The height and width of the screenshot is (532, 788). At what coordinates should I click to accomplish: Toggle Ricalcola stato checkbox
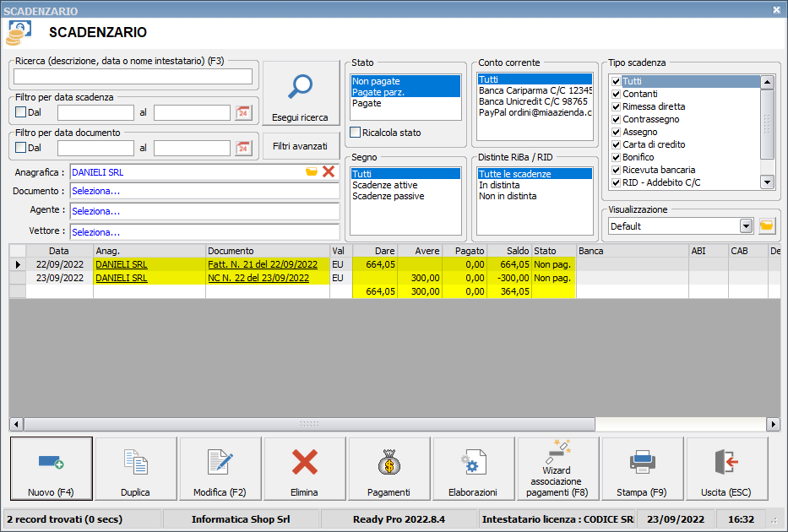click(356, 132)
